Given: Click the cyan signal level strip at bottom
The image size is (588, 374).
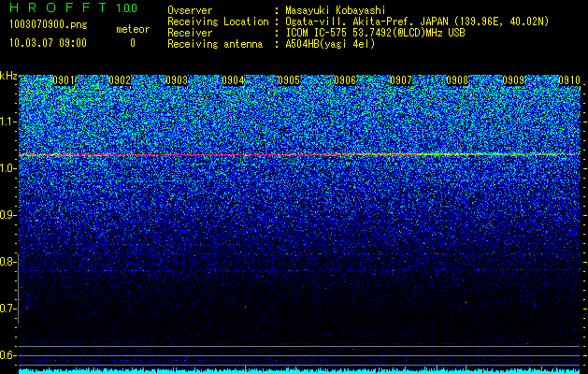Looking at the screenshot, I should [300, 371].
